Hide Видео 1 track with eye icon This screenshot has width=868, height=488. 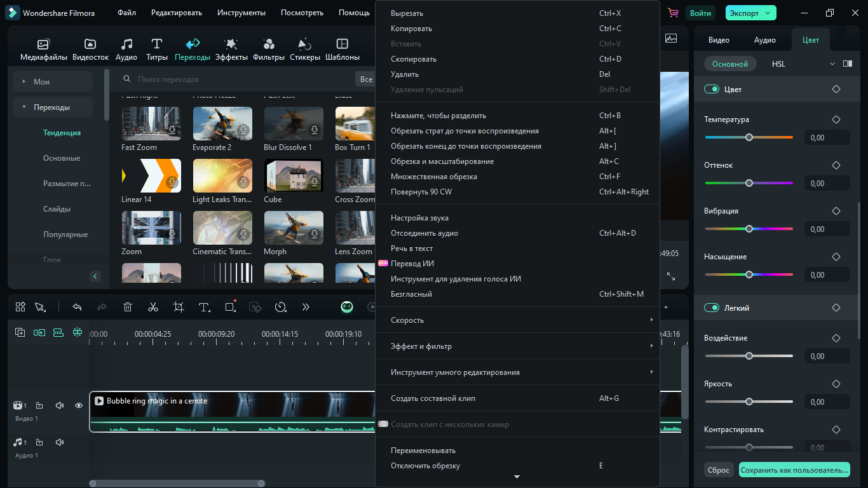pyautogui.click(x=79, y=405)
